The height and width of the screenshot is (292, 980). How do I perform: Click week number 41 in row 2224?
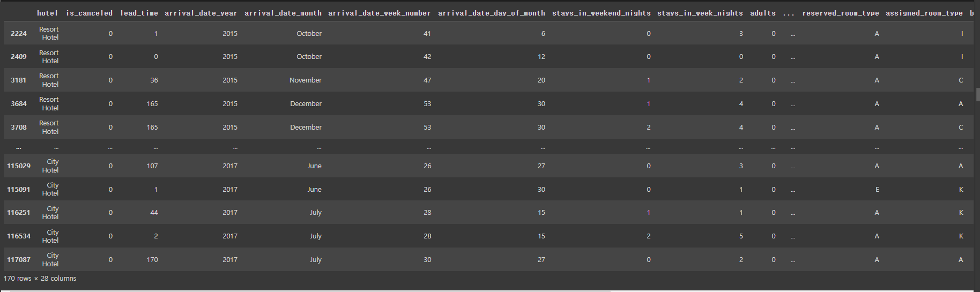point(427,33)
